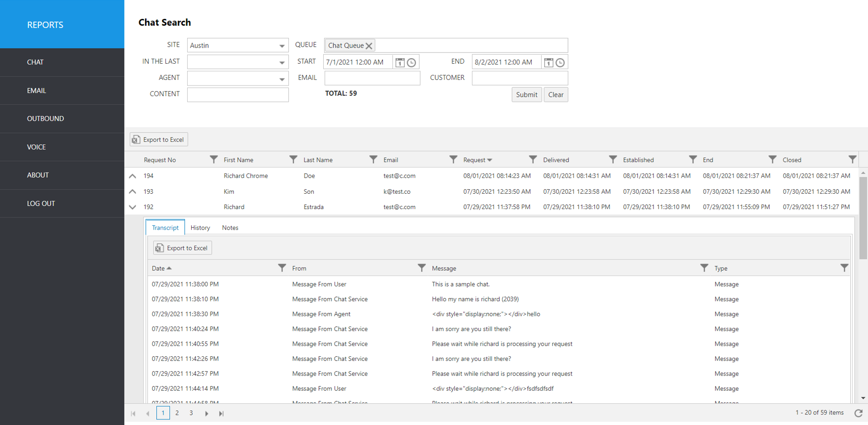Image resolution: width=868 pixels, height=425 pixels.
Task: Focus the CONTENT input field
Action: (x=238, y=95)
